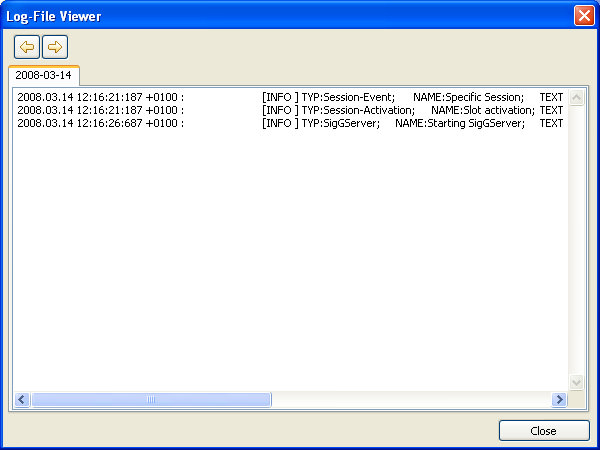The image size is (600, 450).
Task: Click the yellow forward arrow icon
Action: point(55,47)
